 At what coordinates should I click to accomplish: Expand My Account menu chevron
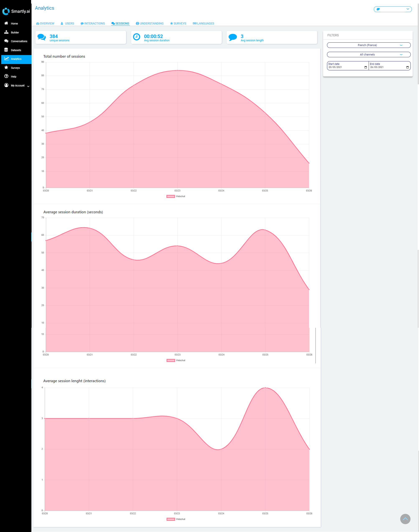pyautogui.click(x=28, y=86)
